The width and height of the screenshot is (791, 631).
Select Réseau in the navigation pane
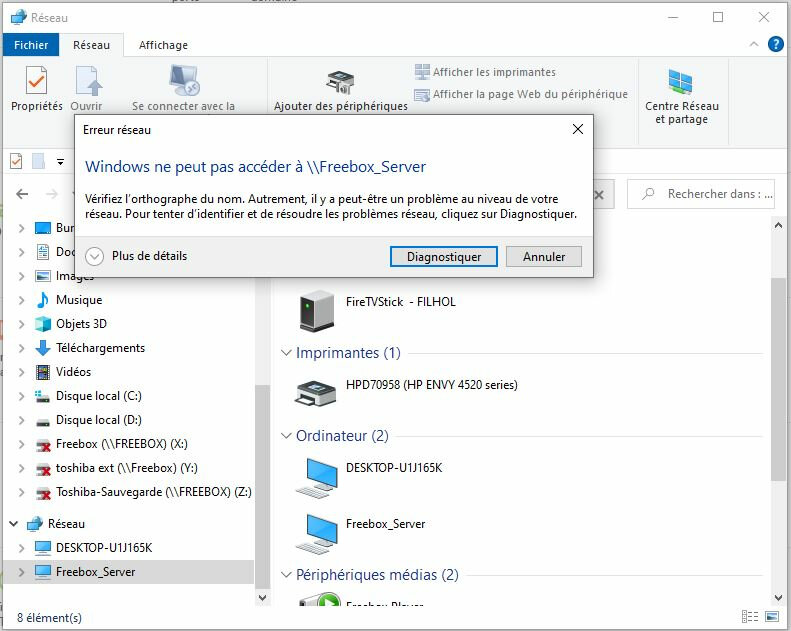click(x=66, y=524)
